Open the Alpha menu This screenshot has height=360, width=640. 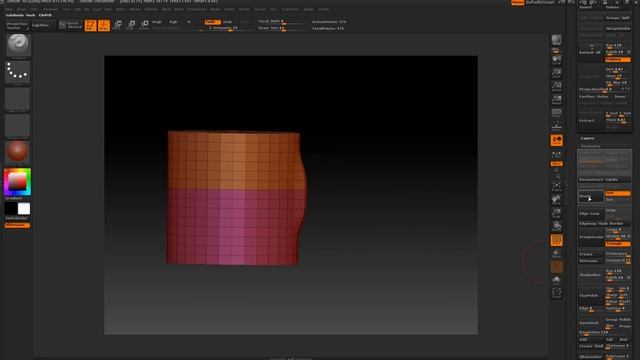[x=9, y=9]
